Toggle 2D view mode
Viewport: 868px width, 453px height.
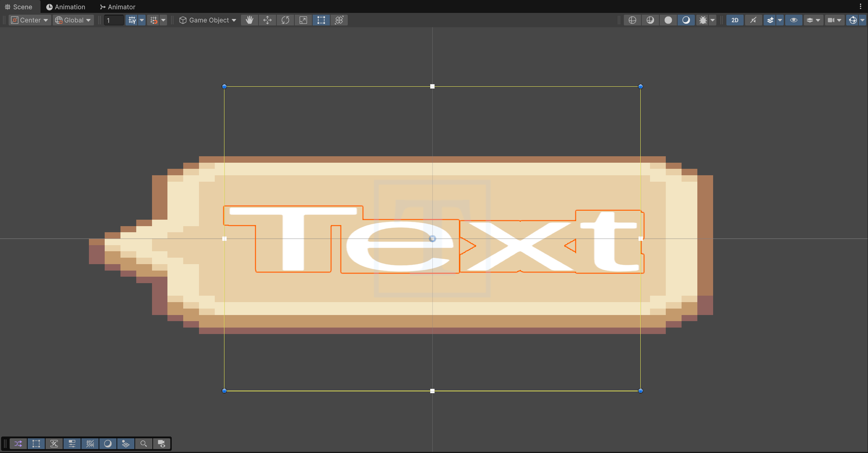735,20
